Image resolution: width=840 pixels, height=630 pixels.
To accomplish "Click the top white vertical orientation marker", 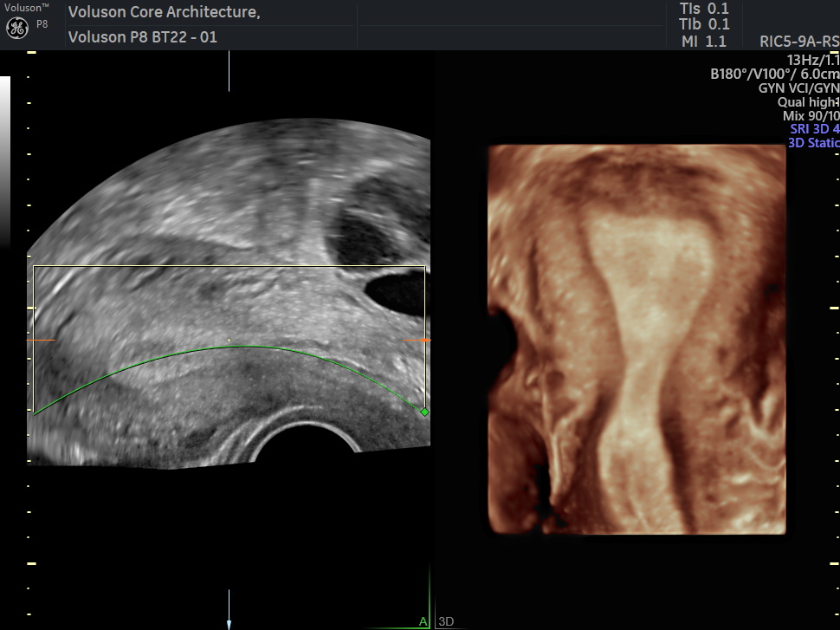I will (229, 71).
